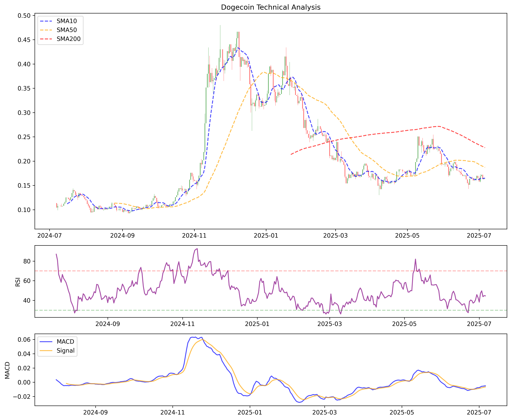511x420 pixels.
Task: Click the 2025-05 date on RSI chart axis
Action: (404, 324)
